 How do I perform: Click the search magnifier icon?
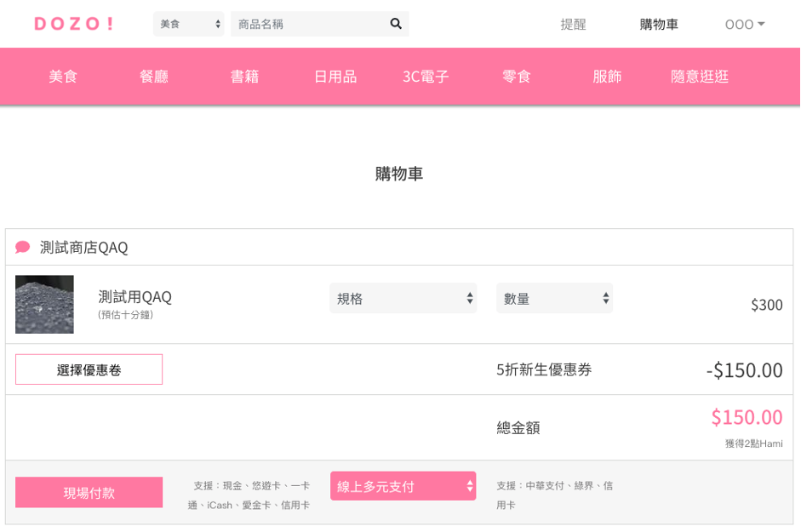(396, 24)
